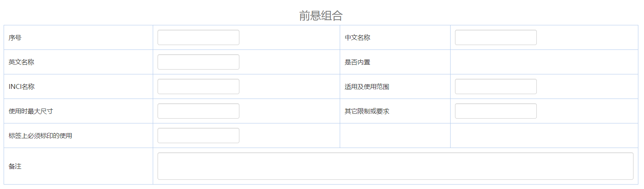Select the 适用及使用范围 label text
Viewport: 644px width, 189px height.
(367, 87)
